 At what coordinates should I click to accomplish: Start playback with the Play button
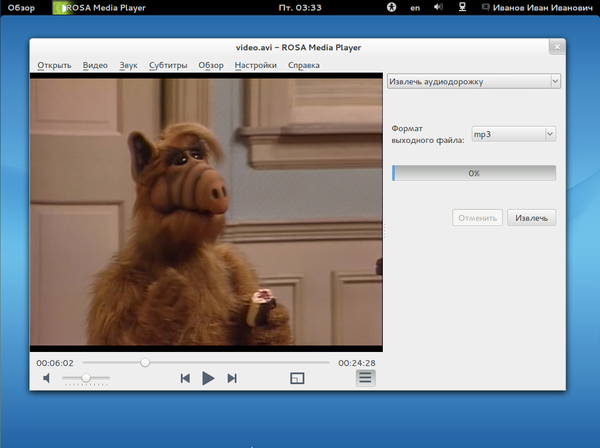pyautogui.click(x=208, y=378)
